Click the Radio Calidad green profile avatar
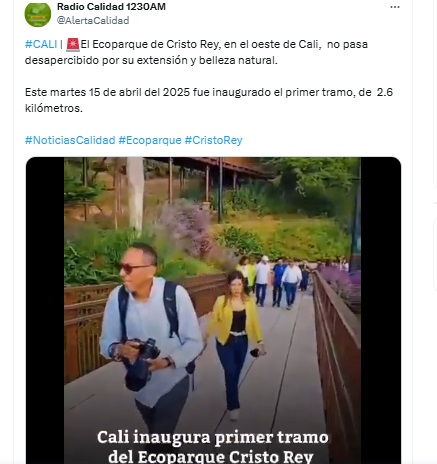Viewport: 437px width, 464px height. pos(38,14)
